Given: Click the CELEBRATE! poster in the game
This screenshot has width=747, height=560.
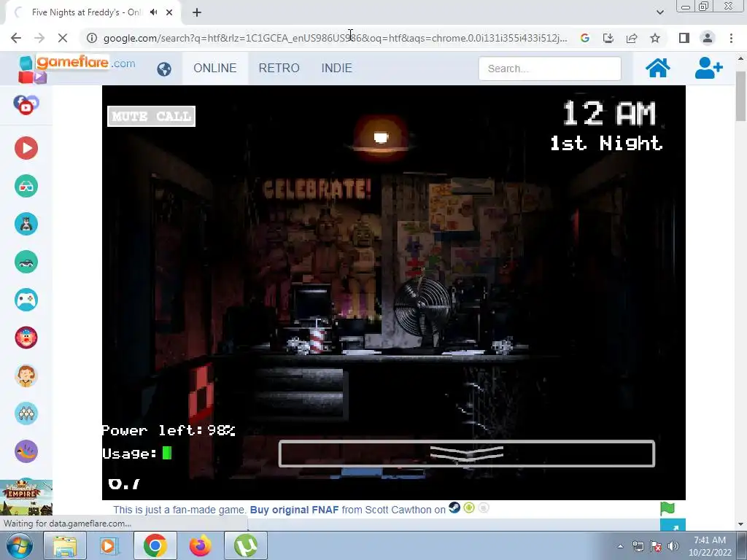Looking at the screenshot, I should [x=317, y=189].
